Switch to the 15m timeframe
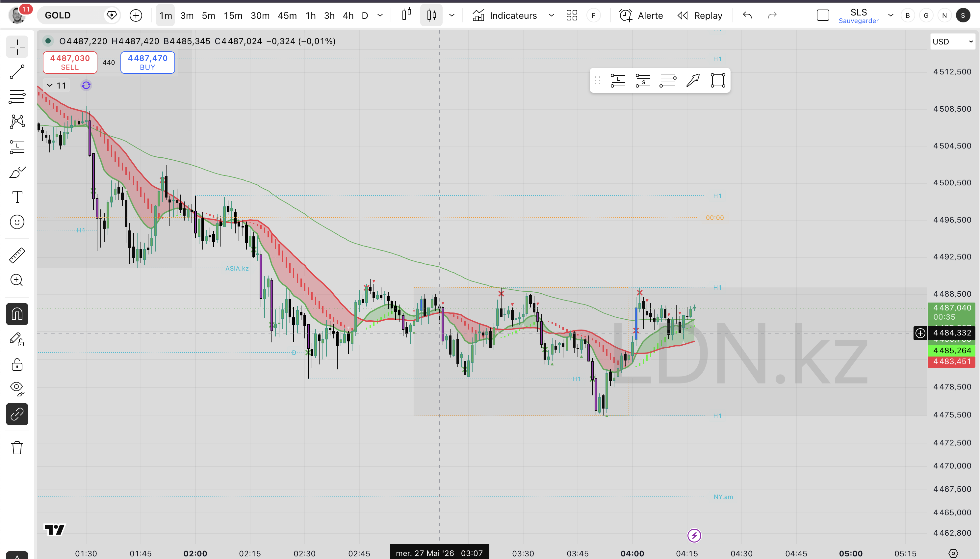 point(233,15)
